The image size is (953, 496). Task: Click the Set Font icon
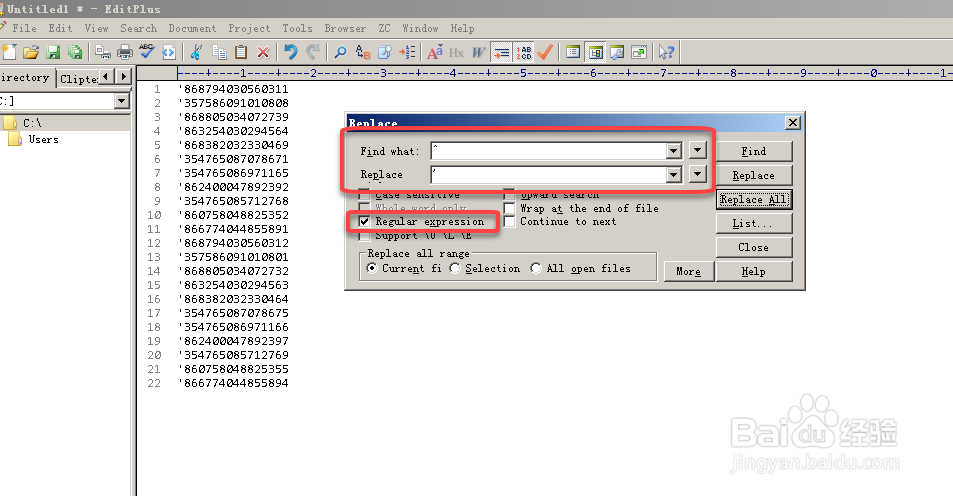[435, 52]
